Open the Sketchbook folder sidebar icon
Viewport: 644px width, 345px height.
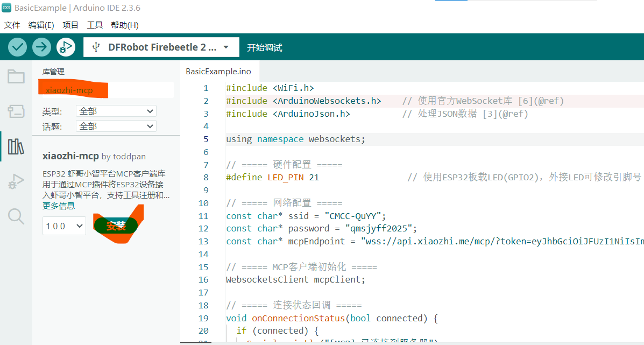(16, 76)
